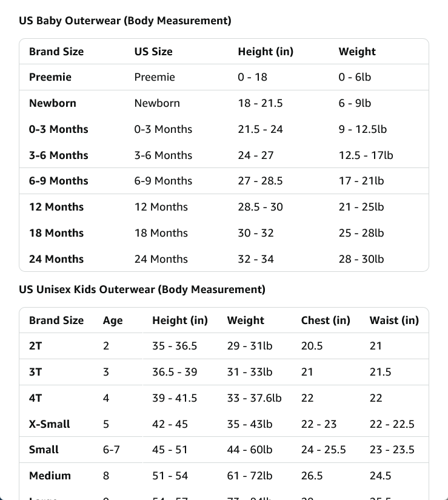Click the Age column header in kids table

113,321
